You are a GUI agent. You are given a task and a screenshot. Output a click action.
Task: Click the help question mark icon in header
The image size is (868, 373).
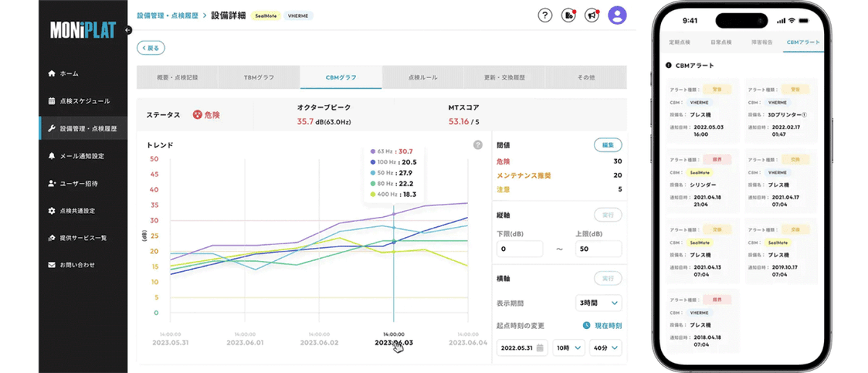point(545,15)
